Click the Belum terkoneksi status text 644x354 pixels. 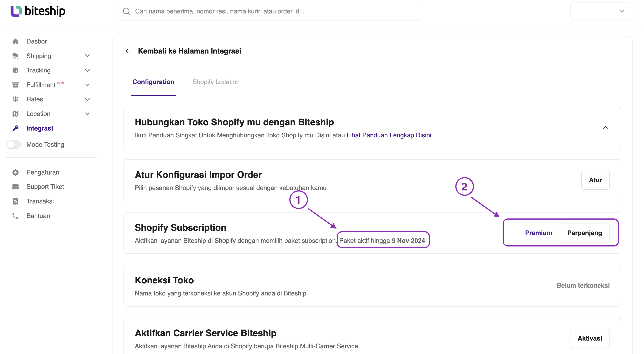click(583, 286)
